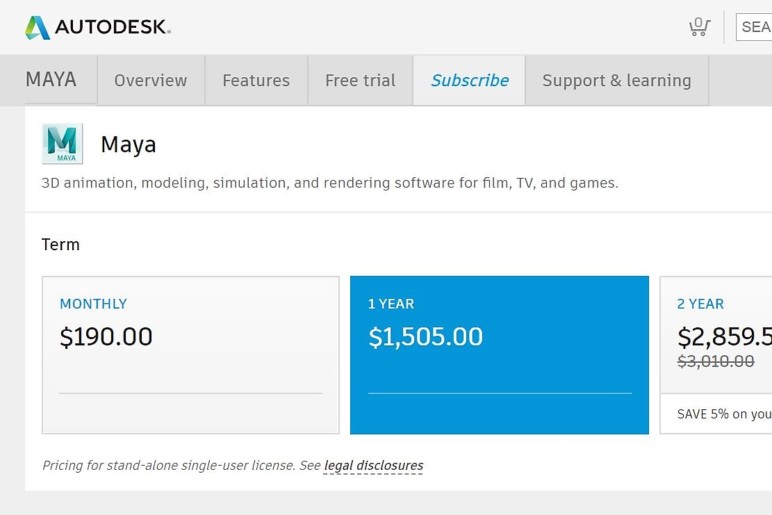Screen dimensions: 772x515
Task: Click the Maya product icon
Action: (x=62, y=144)
